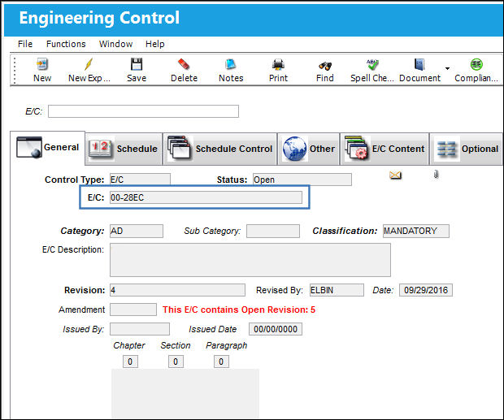
Task: Click the Control Type field
Action: [140, 180]
